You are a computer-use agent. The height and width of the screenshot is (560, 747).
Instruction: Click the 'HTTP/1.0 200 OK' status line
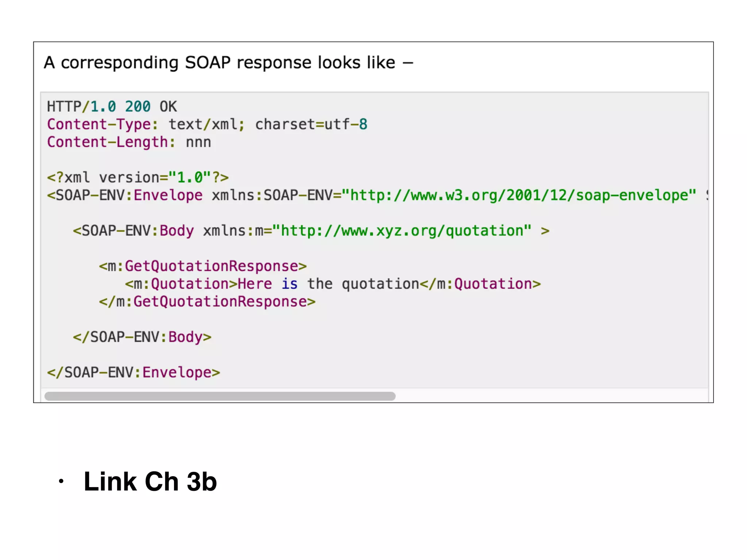point(112,107)
